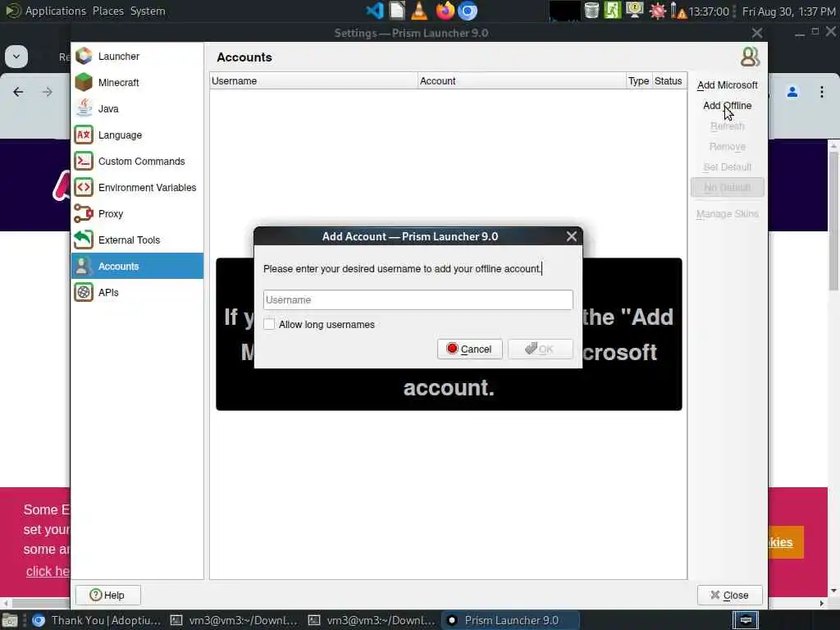Click the Status column header
This screenshot has width=840, height=630.
(x=669, y=81)
